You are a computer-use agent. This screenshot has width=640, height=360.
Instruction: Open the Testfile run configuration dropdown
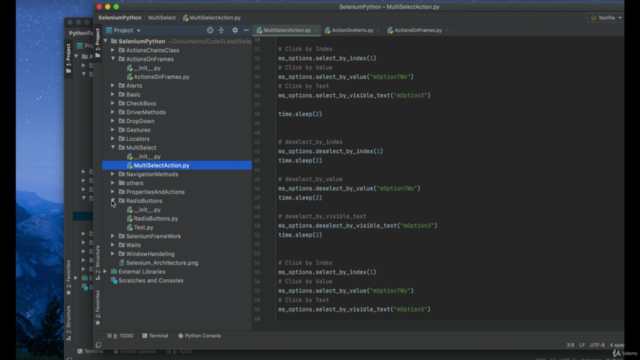pos(606,18)
